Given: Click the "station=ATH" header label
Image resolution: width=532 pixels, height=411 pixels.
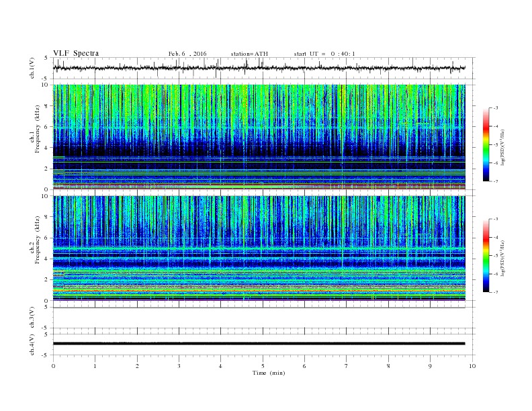Looking at the screenshot, I should (x=249, y=54).
